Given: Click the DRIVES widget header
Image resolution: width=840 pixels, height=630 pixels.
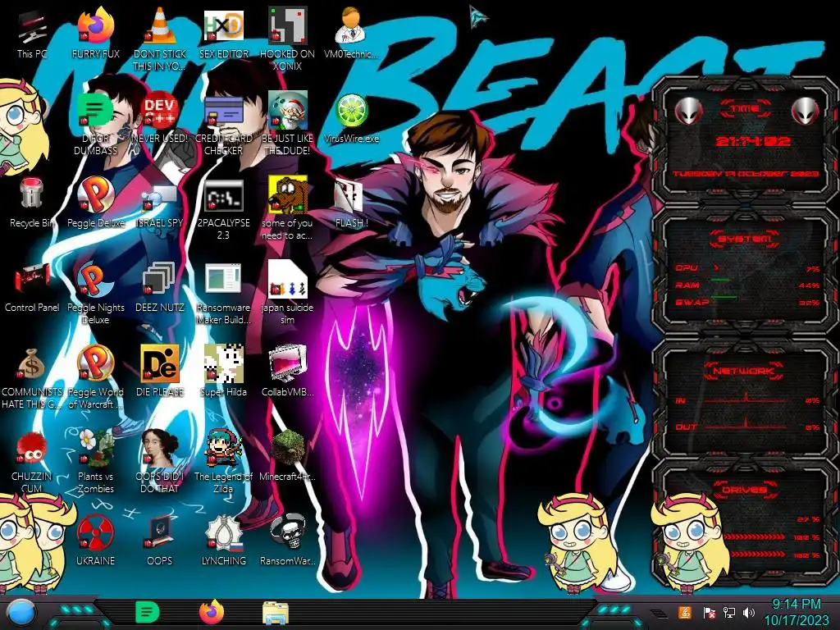Looking at the screenshot, I should tap(743, 489).
